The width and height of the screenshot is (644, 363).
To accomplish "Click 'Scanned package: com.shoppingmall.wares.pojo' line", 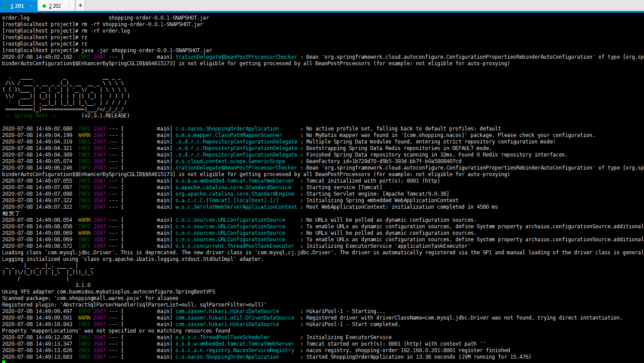I will tap(90, 298).
